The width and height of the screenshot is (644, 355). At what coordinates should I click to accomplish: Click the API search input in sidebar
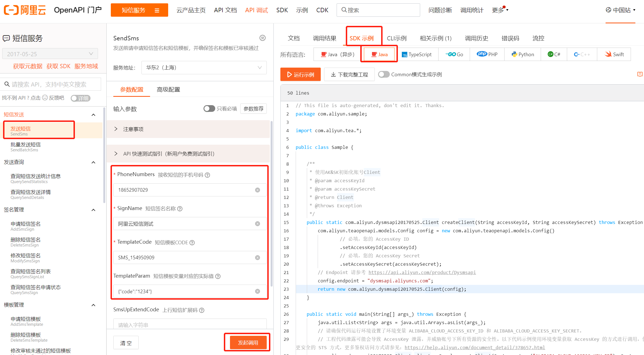(x=50, y=84)
